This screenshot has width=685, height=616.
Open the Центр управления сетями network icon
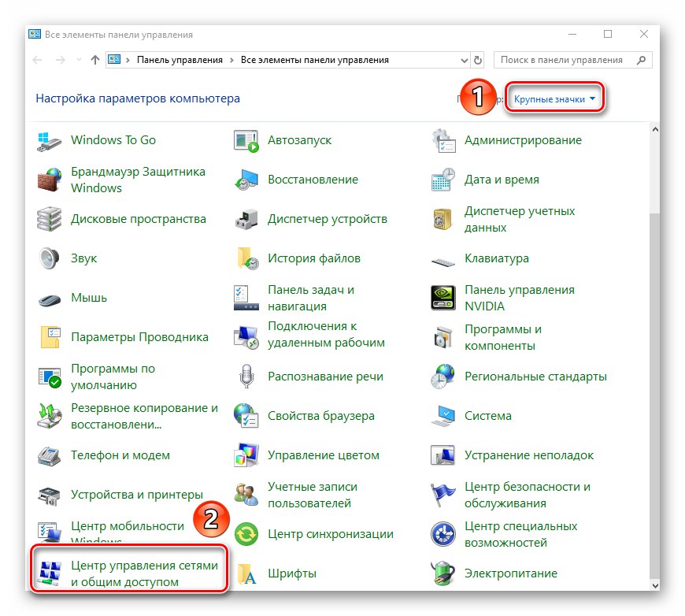point(49,573)
